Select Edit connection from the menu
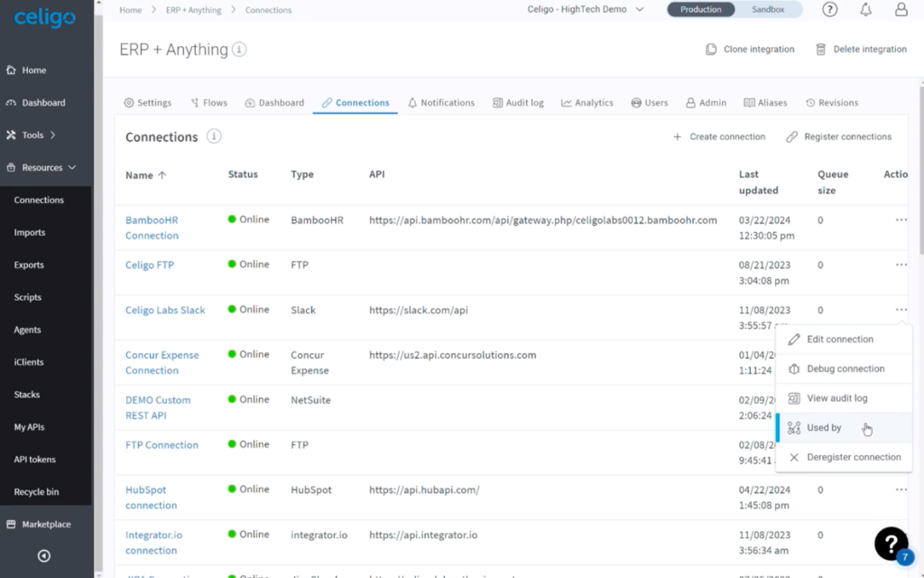 pyautogui.click(x=844, y=340)
